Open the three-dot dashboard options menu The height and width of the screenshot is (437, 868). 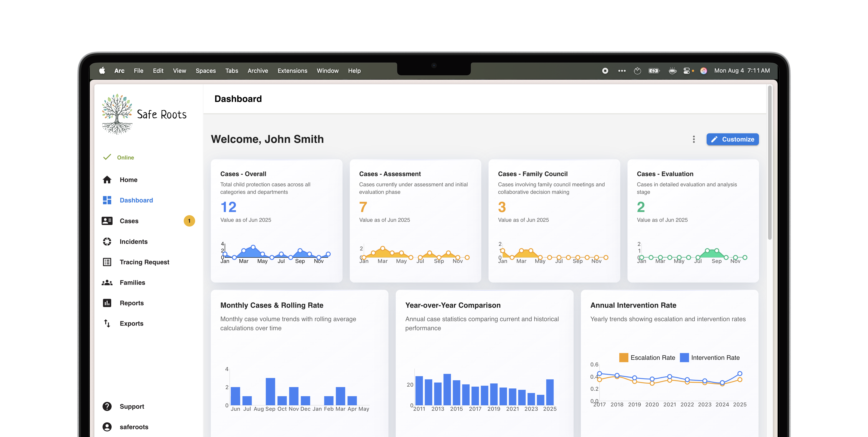(x=693, y=139)
